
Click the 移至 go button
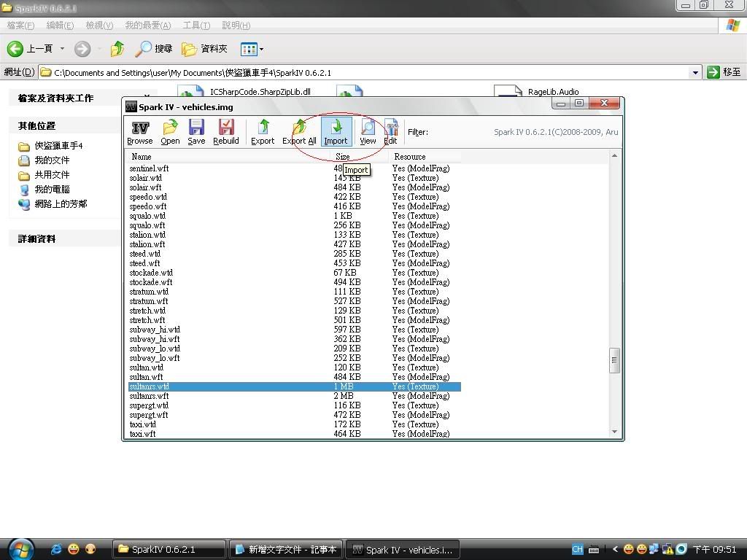click(x=724, y=72)
